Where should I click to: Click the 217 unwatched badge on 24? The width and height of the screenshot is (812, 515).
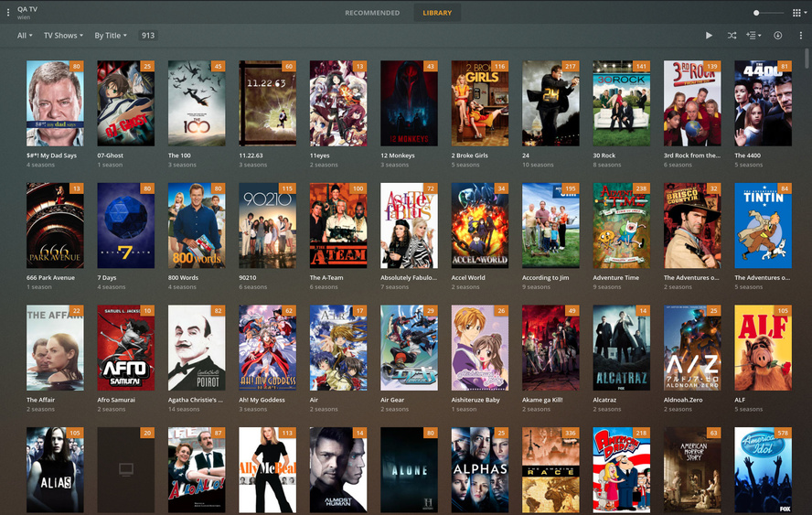click(x=571, y=66)
